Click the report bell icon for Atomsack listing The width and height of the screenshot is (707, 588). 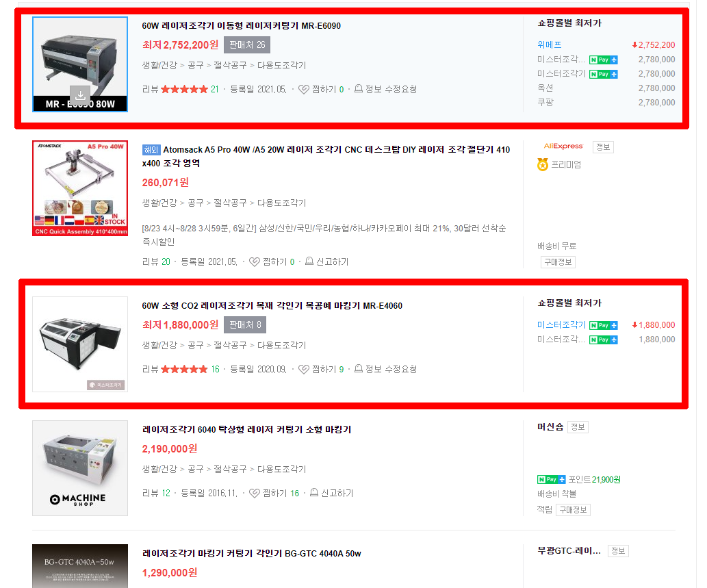(309, 261)
